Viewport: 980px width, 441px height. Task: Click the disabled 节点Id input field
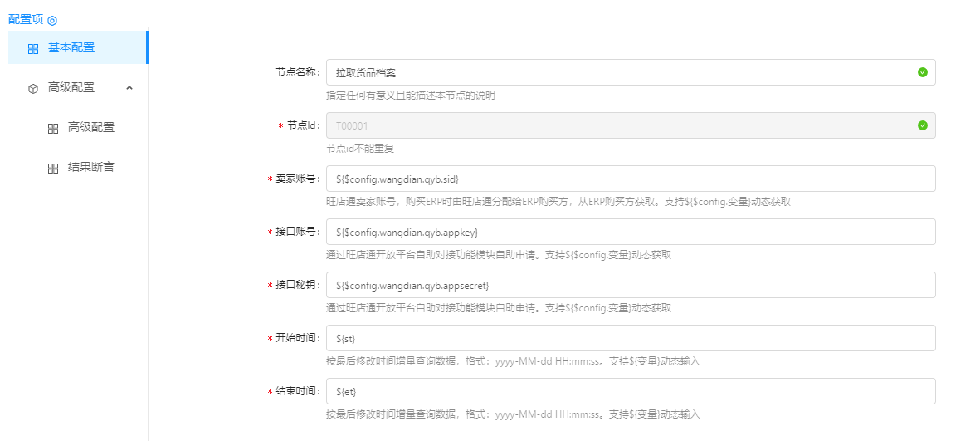pos(614,125)
